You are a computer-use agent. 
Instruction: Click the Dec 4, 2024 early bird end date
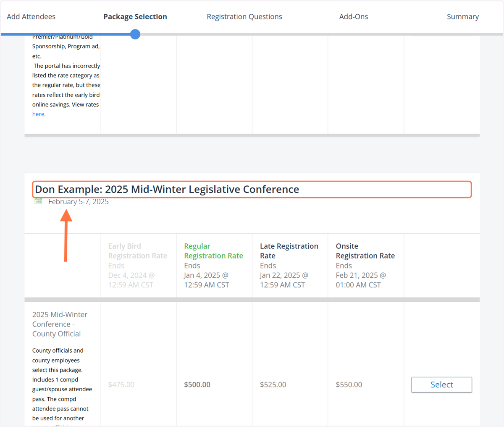[x=131, y=280]
